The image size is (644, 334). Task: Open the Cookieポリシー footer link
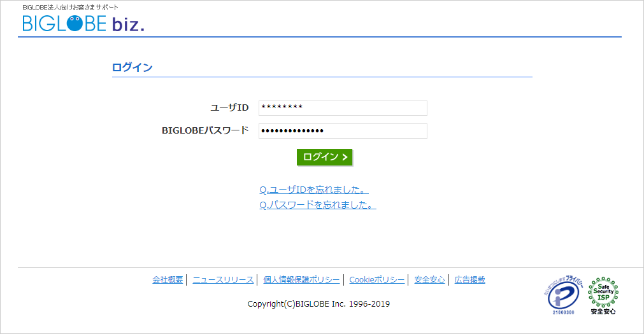pos(376,280)
